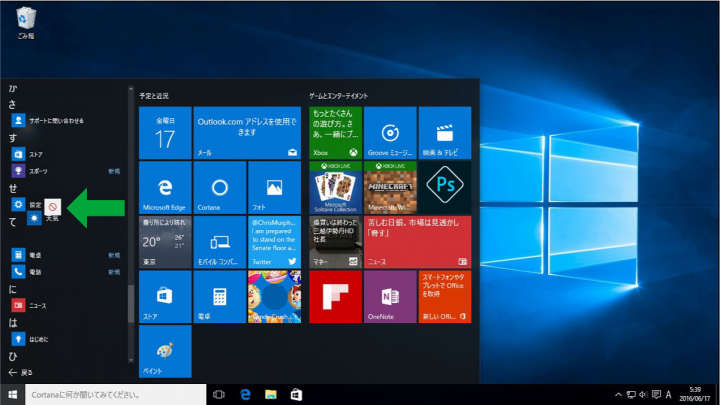
Task: Open the Groove Music tile
Action: click(390, 133)
